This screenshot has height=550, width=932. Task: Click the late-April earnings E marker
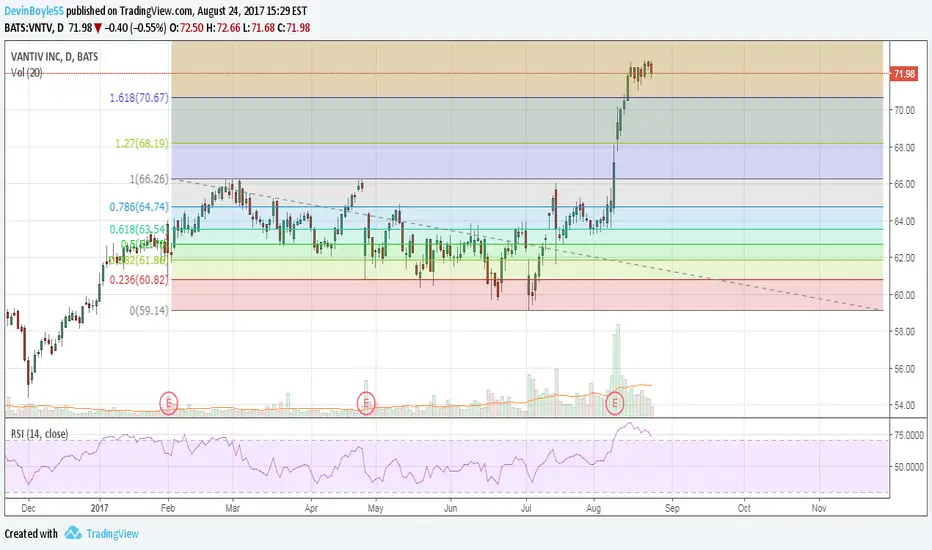pos(366,403)
